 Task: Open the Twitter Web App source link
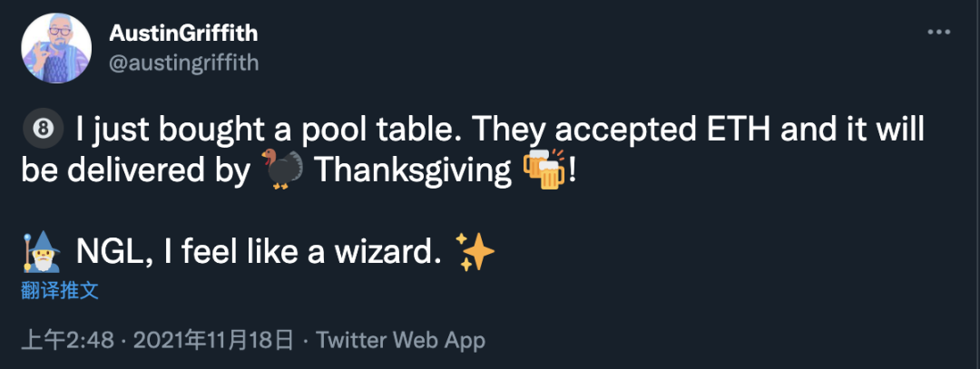(400, 340)
